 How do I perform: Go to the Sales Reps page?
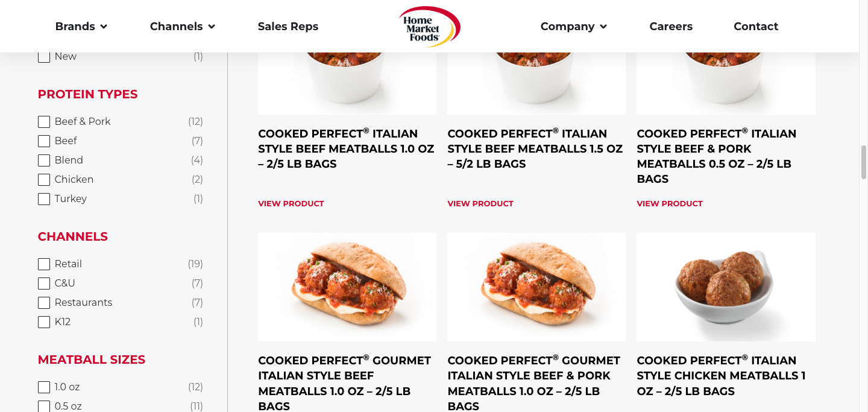pos(288,27)
